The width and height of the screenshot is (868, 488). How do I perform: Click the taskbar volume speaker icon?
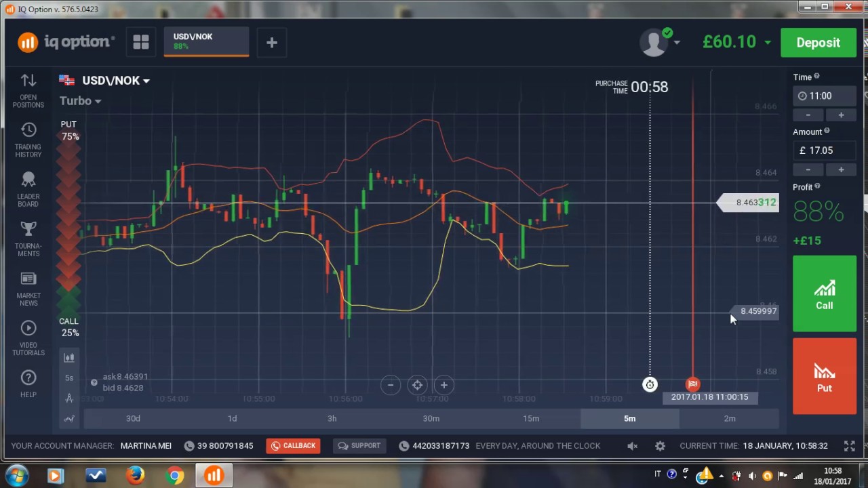(752, 476)
